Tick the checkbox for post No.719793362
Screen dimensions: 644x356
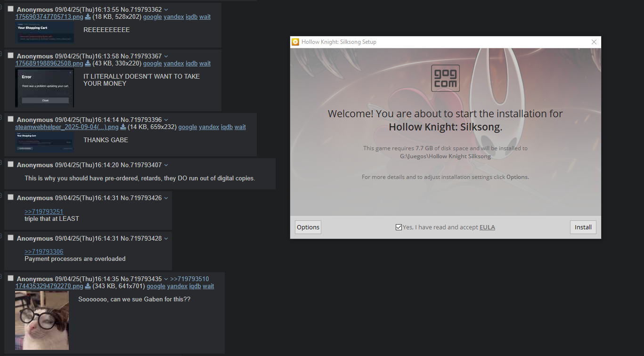pyautogui.click(x=10, y=9)
